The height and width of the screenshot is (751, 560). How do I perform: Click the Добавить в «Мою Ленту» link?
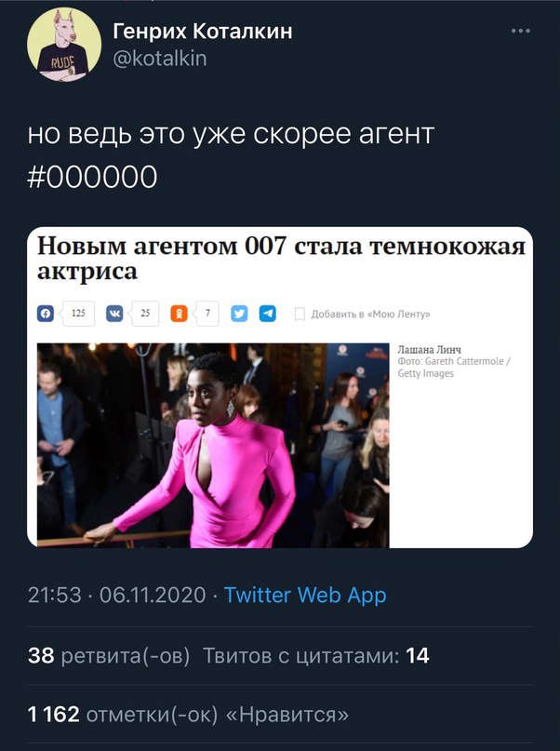[x=370, y=315]
